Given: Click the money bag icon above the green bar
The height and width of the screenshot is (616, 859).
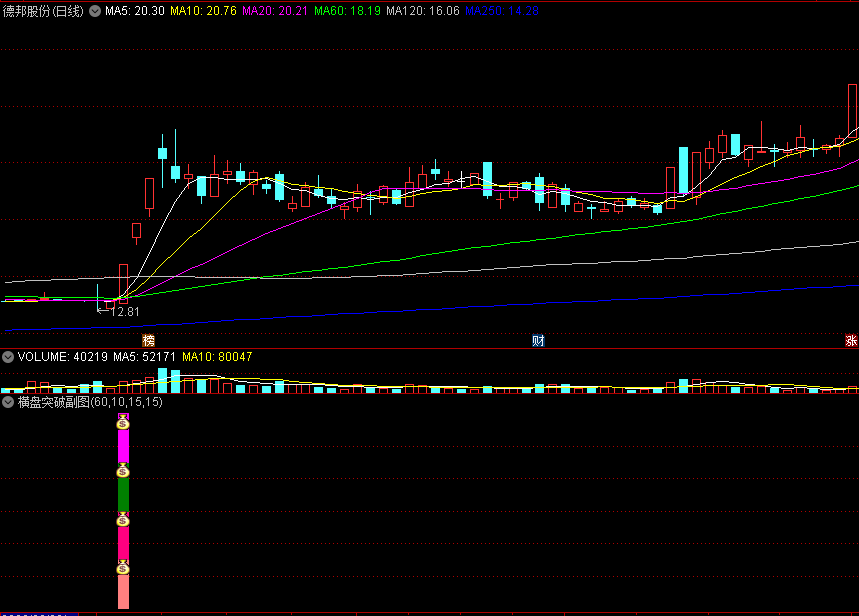Looking at the screenshot, I should (123, 470).
